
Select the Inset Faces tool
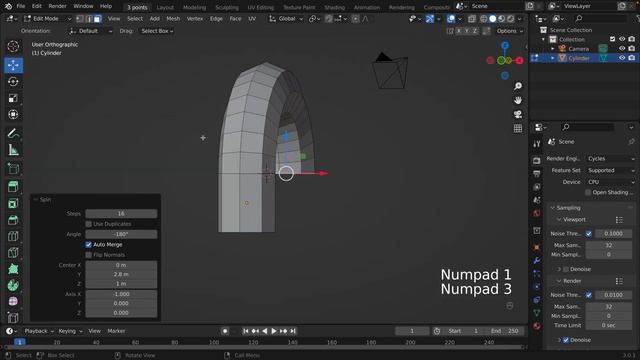coord(13,203)
